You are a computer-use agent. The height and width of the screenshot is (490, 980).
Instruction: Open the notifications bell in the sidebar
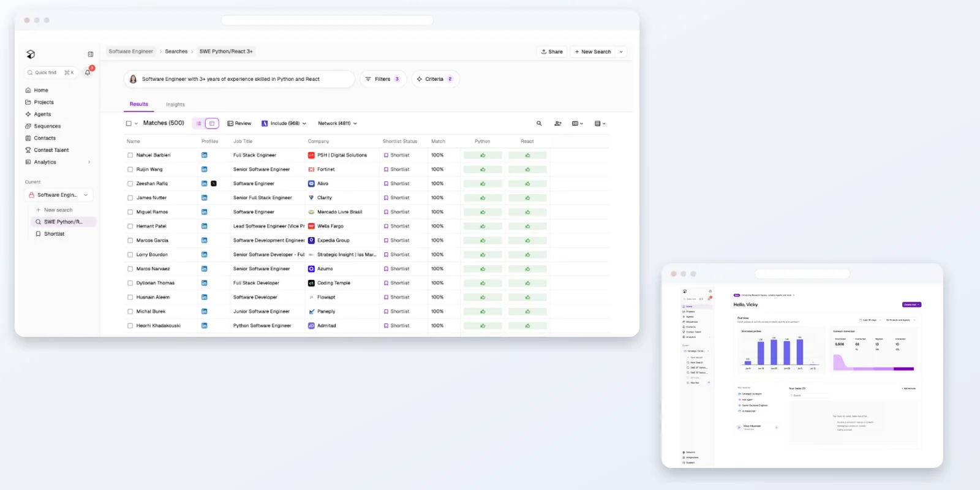click(x=88, y=72)
